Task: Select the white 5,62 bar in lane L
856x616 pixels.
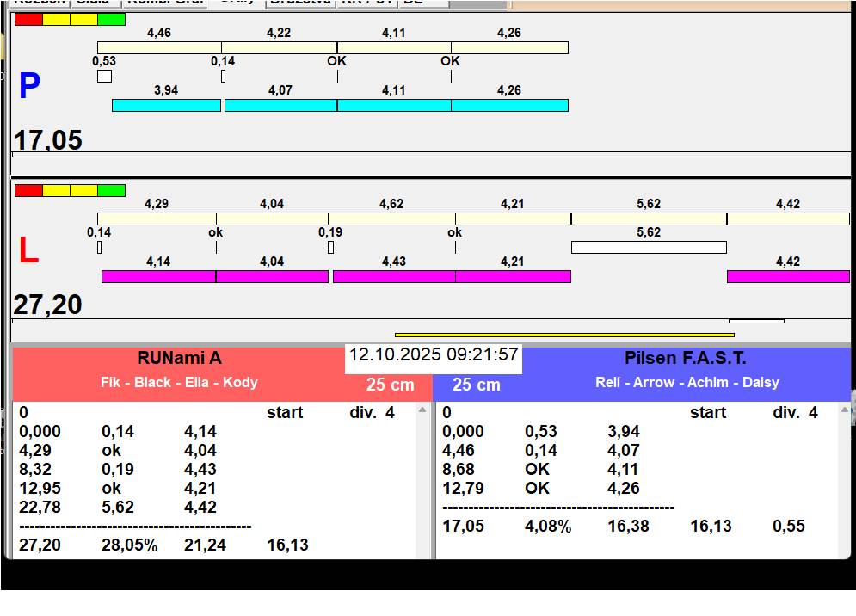Action: 649,248
